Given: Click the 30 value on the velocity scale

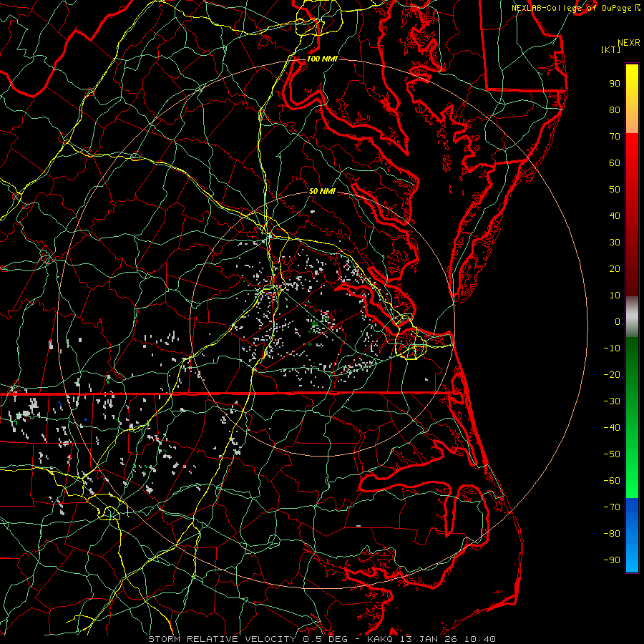Looking at the screenshot, I should click(615, 243).
